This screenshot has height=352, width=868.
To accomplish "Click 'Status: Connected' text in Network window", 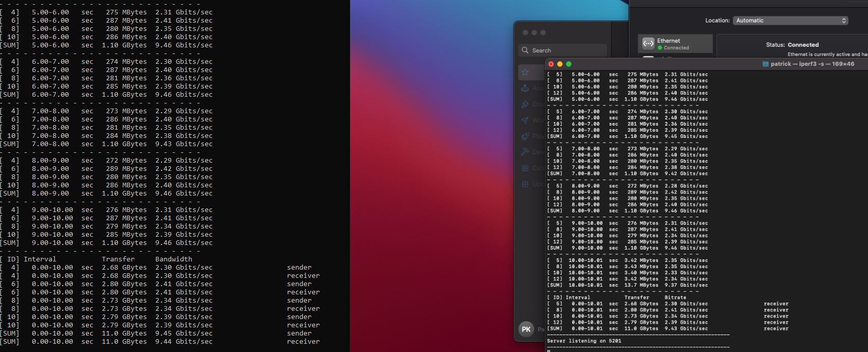I will pyautogui.click(x=792, y=45).
